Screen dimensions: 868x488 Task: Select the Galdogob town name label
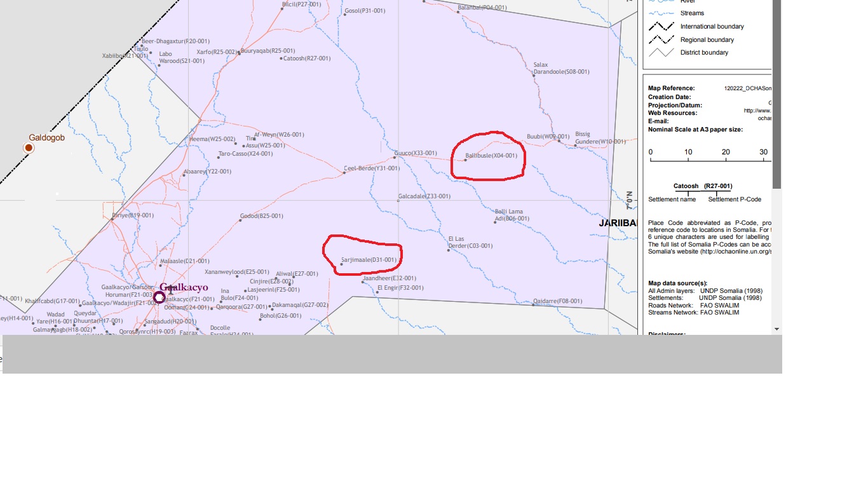point(46,137)
